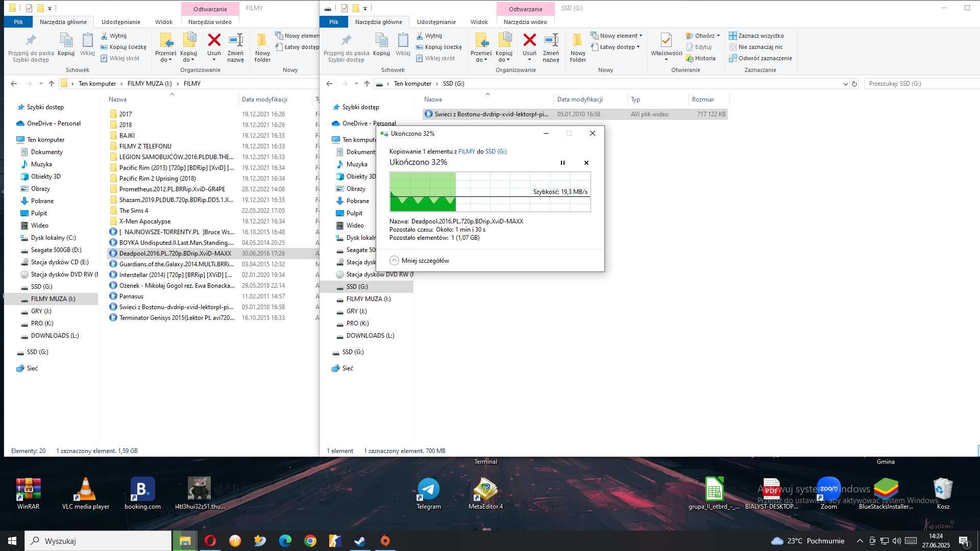
Task: Open Telegram desktop shortcut
Action: tap(428, 493)
